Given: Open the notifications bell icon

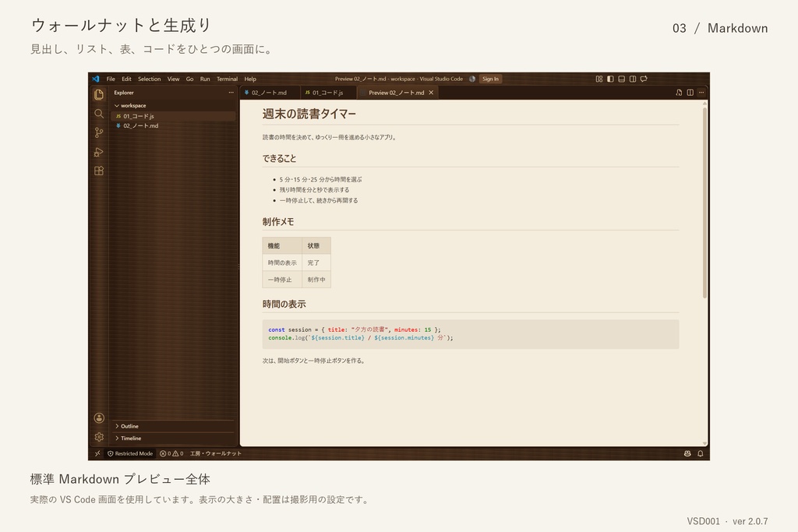Looking at the screenshot, I should pos(701,453).
